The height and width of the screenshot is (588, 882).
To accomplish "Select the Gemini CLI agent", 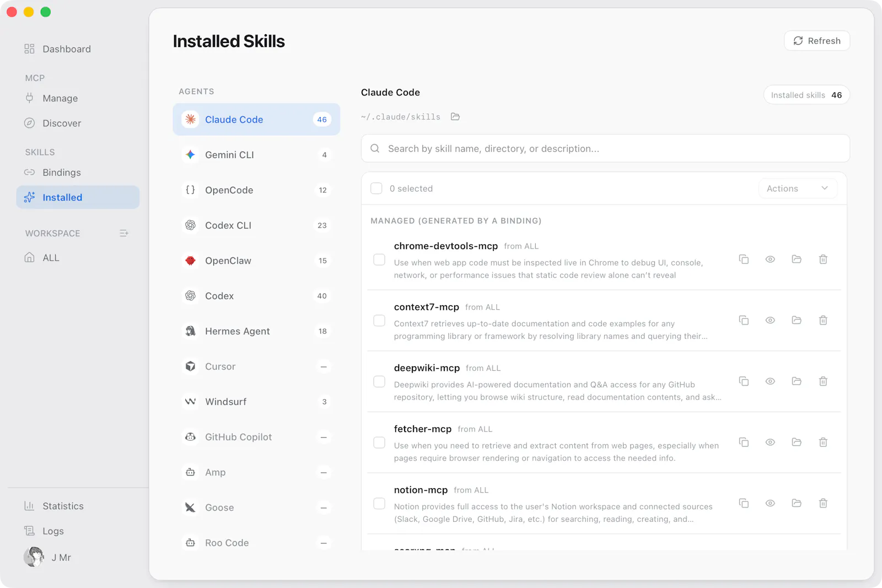I will coord(256,155).
